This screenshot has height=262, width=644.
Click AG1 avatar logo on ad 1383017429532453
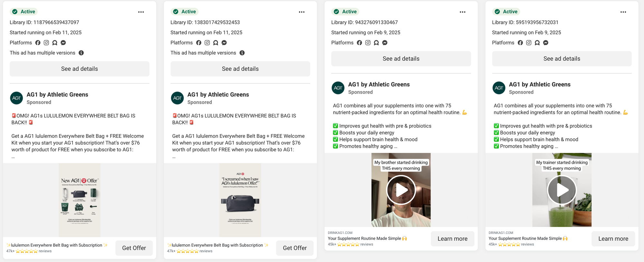pos(177,98)
